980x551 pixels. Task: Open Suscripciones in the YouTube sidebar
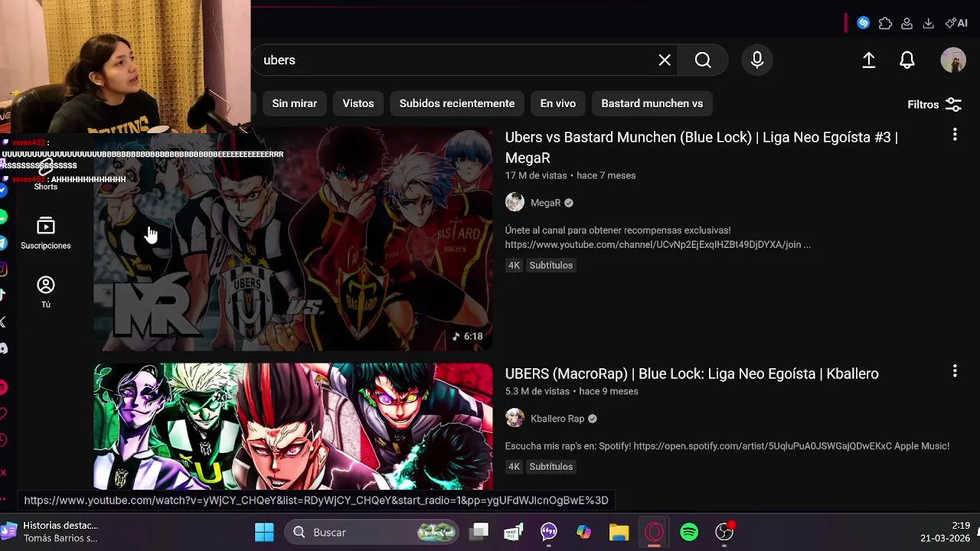46,233
